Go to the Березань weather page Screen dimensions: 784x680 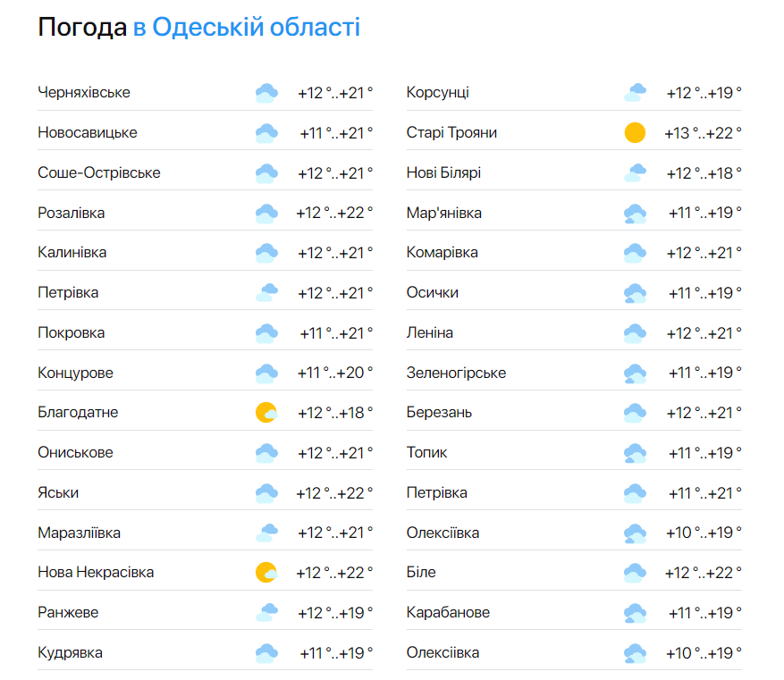439,413
